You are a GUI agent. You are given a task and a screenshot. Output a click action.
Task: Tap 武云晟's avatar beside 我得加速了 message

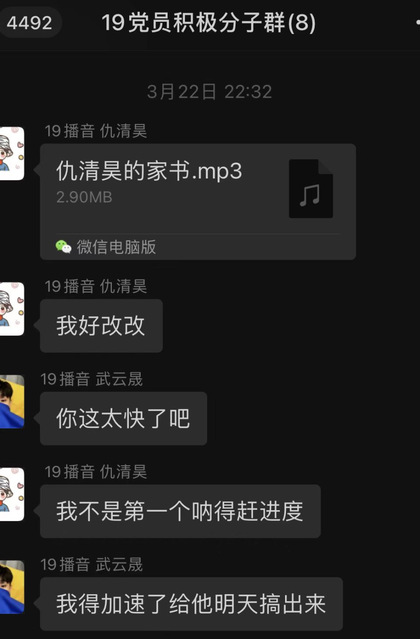[12, 587]
